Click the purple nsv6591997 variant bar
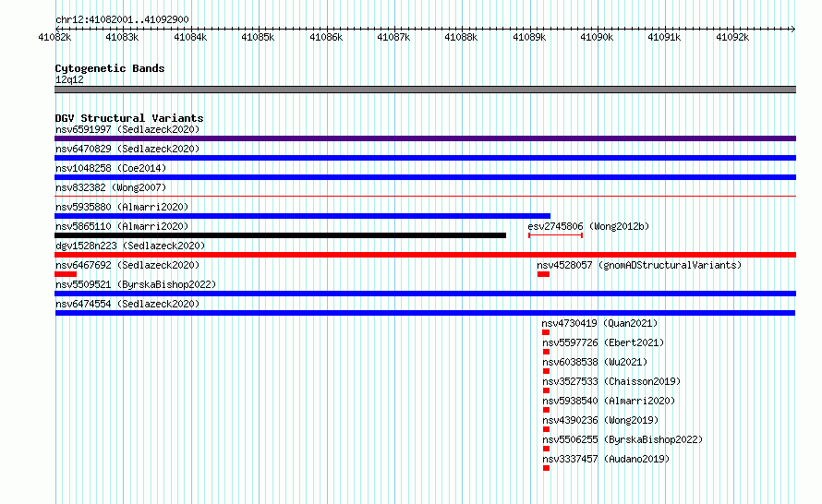This screenshot has width=822, height=504. point(425,138)
